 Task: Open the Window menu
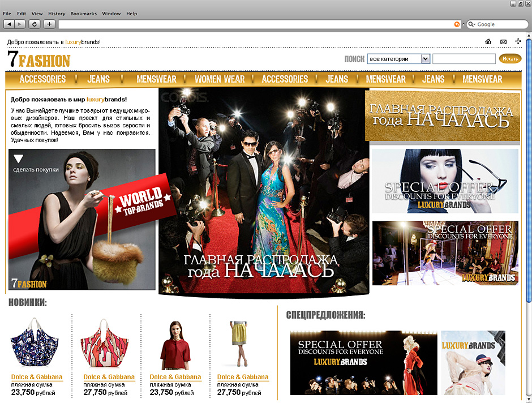tap(111, 14)
